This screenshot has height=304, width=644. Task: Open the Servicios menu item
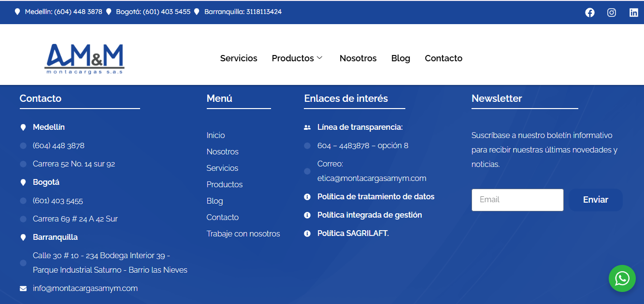[238, 58]
